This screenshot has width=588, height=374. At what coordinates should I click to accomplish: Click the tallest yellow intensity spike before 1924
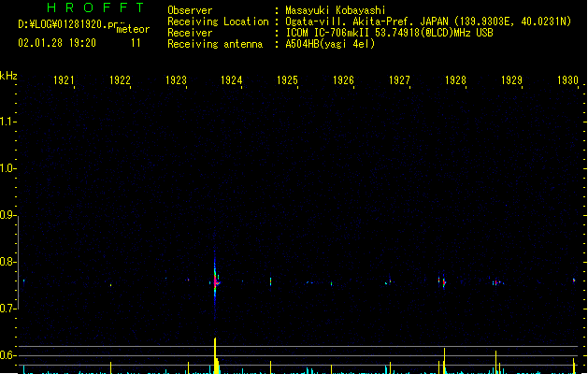216,355
